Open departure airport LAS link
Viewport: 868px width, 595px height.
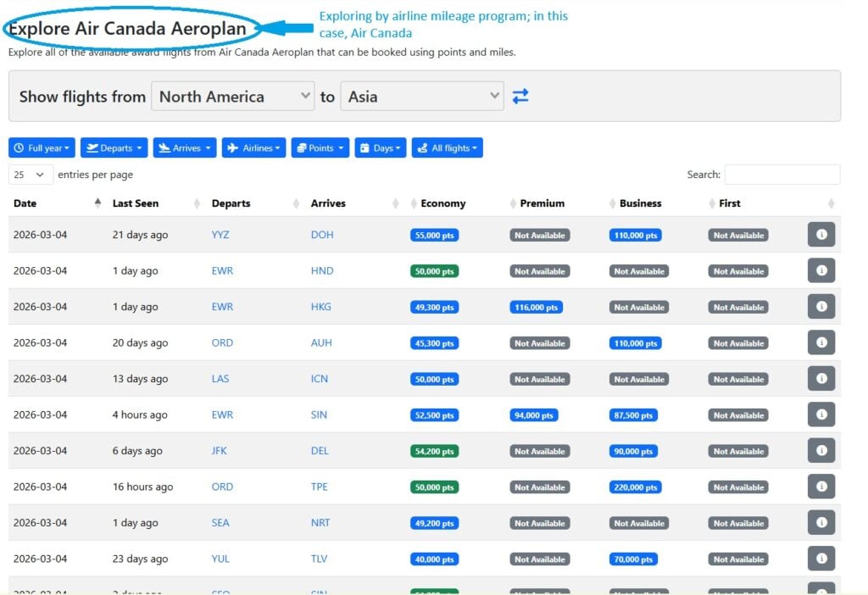[220, 379]
